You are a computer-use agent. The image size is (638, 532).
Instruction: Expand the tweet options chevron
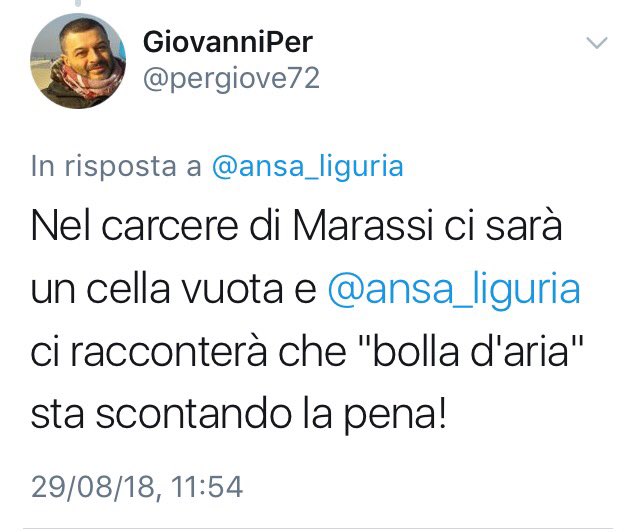tap(597, 42)
